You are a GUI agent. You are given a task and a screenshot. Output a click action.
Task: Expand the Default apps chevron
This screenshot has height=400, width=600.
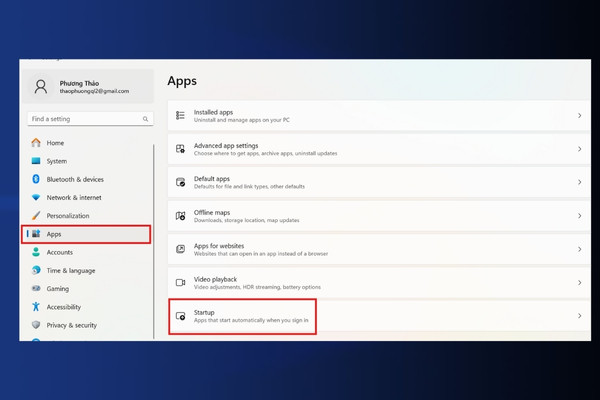tap(579, 182)
